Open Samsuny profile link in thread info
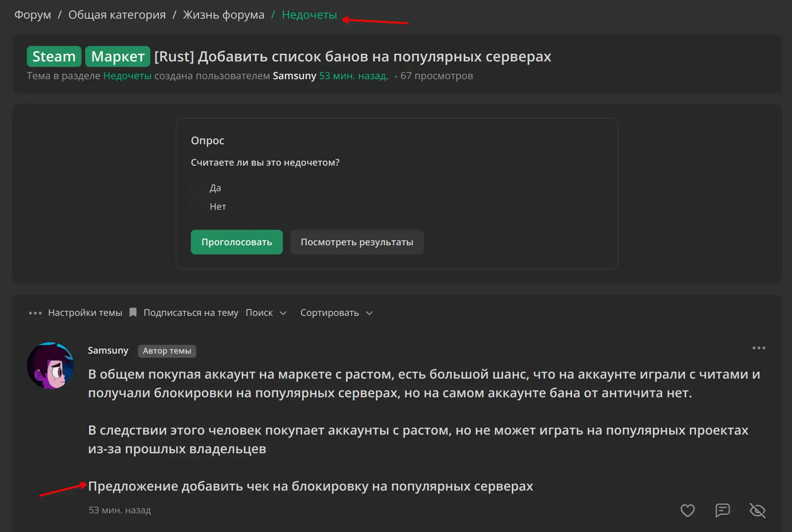This screenshot has height=532, width=792. [x=295, y=76]
